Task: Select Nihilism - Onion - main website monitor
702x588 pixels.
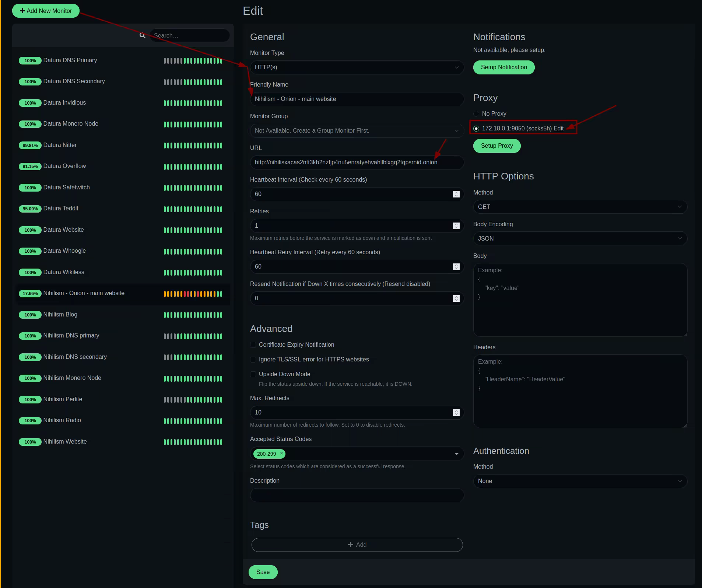Action: [123, 293]
